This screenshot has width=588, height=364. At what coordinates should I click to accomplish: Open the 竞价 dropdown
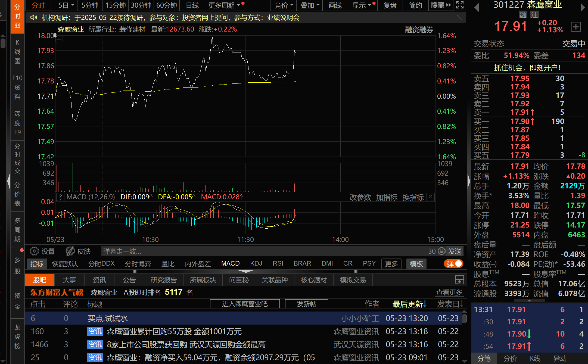pos(284,5)
